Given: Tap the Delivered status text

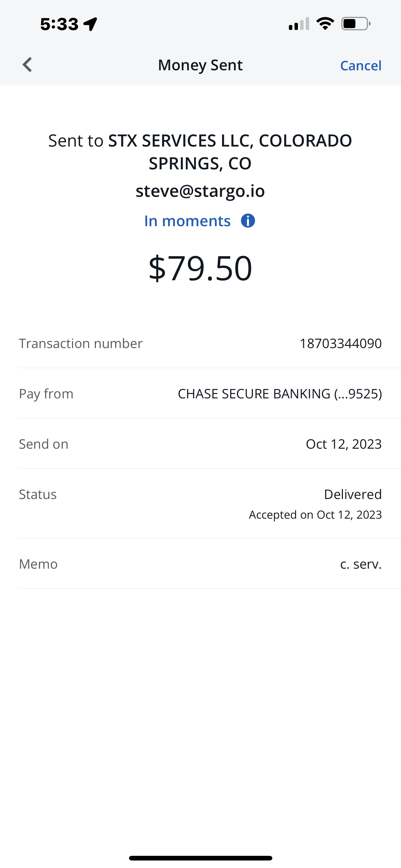Looking at the screenshot, I should click(x=353, y=494).
